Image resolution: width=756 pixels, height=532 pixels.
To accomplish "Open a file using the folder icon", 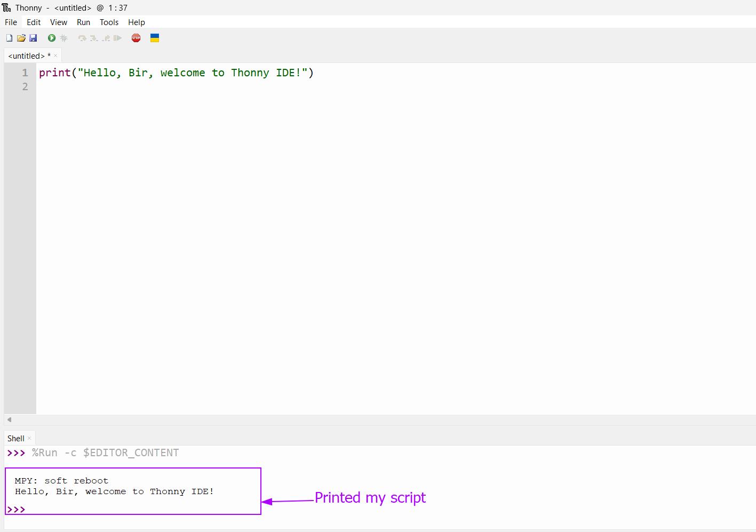I will click(x=21, y=38).
